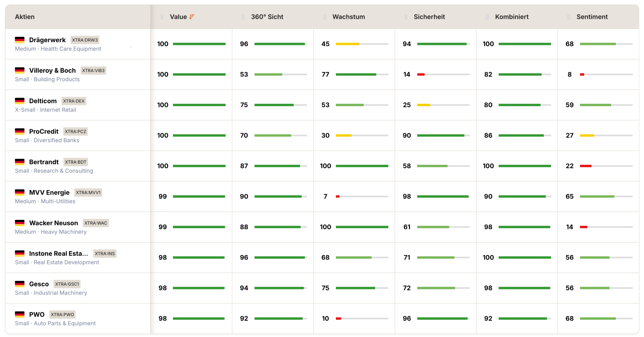Sort by the Kombiniert column header
Screen dimensions: 644x337
coord(512,17)
